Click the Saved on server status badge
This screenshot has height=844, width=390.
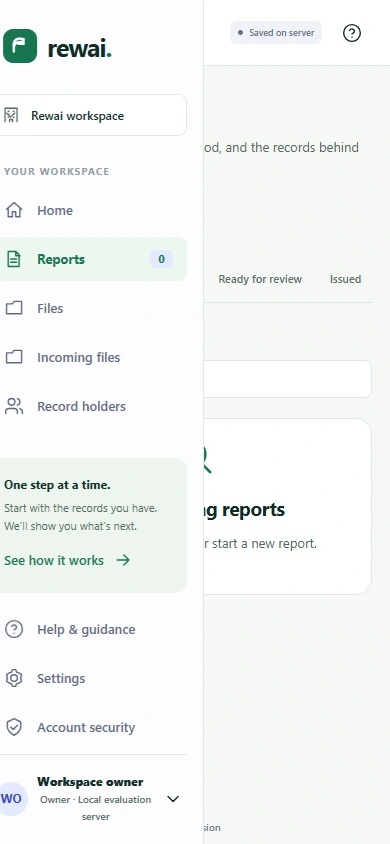276,33
